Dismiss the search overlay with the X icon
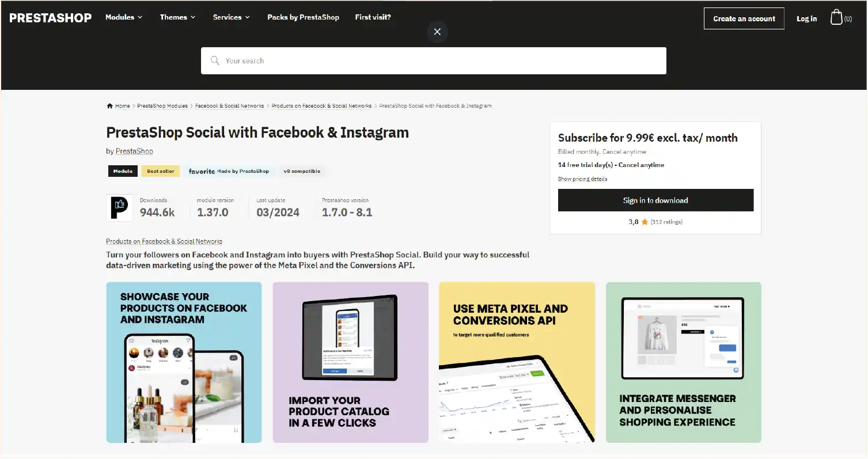 [437, 32]
